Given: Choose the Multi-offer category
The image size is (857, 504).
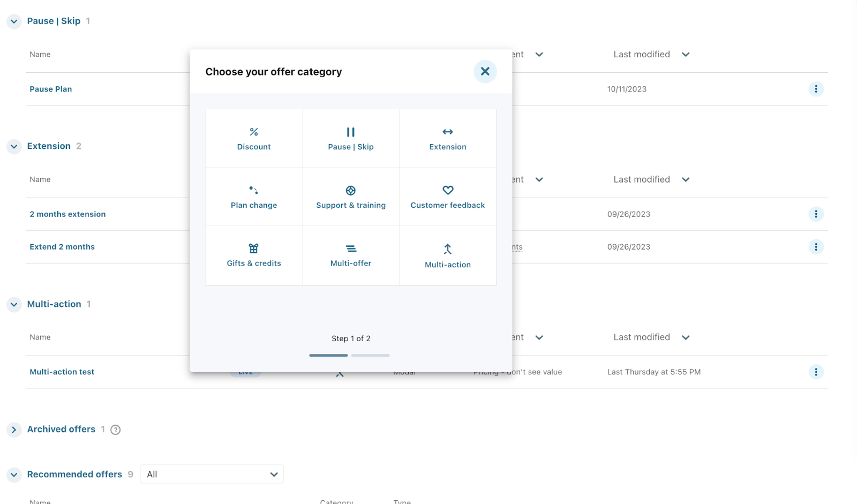Looking at the screenshot, I should [351, 255].
